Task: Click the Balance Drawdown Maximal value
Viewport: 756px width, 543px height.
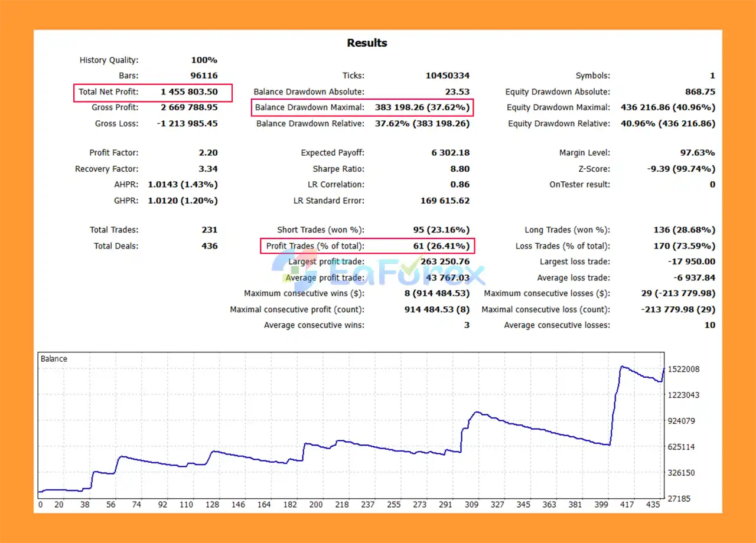Action: (x=422, y=107)
